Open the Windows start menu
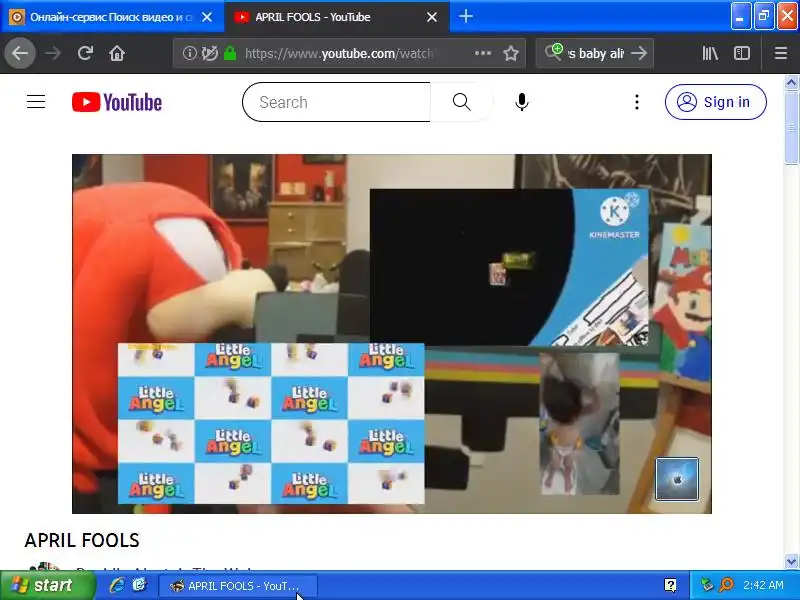 (47, 585)
